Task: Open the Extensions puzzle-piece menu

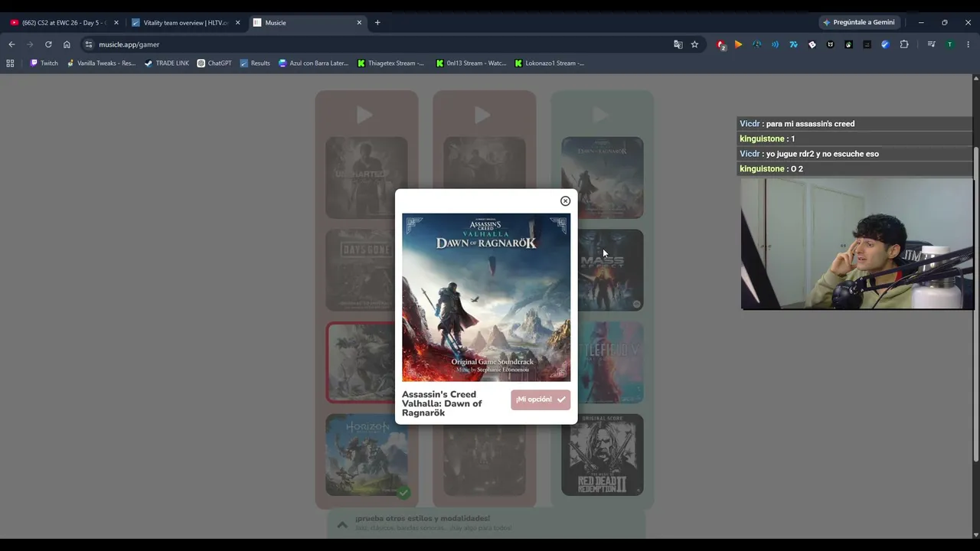Action: tap(904, 44)
